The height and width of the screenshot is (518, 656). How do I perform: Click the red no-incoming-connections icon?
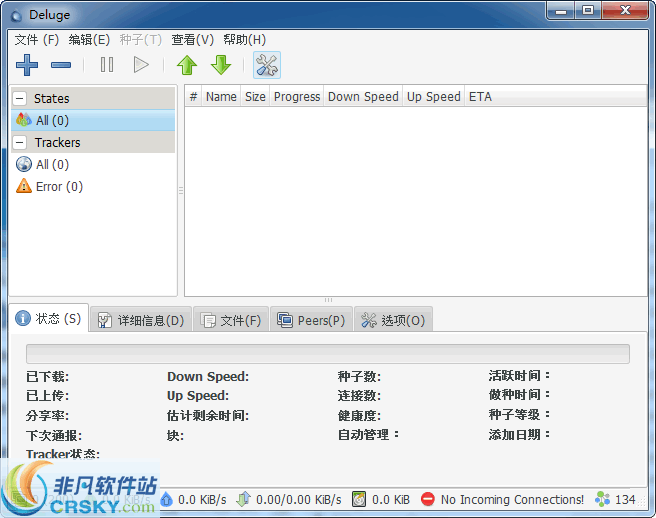(428, 499)
